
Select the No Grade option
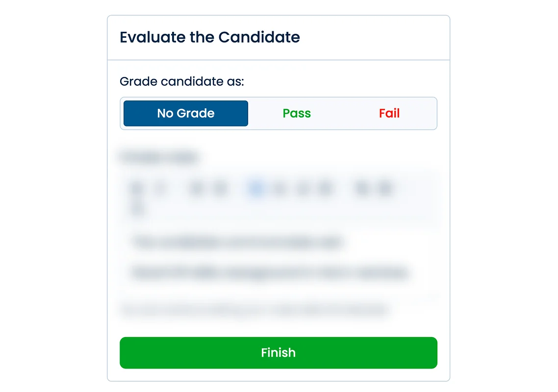click(185, 113)
